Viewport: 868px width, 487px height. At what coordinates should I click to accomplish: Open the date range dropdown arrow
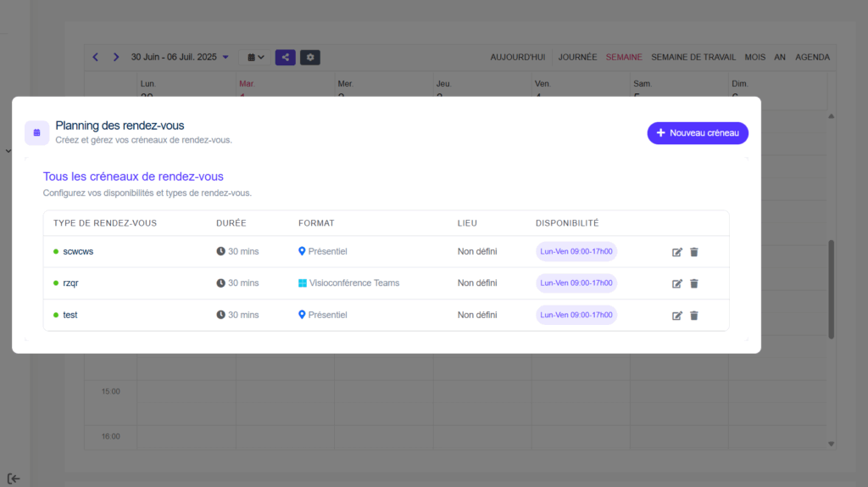pyautogui.click(x=225, y=57)
